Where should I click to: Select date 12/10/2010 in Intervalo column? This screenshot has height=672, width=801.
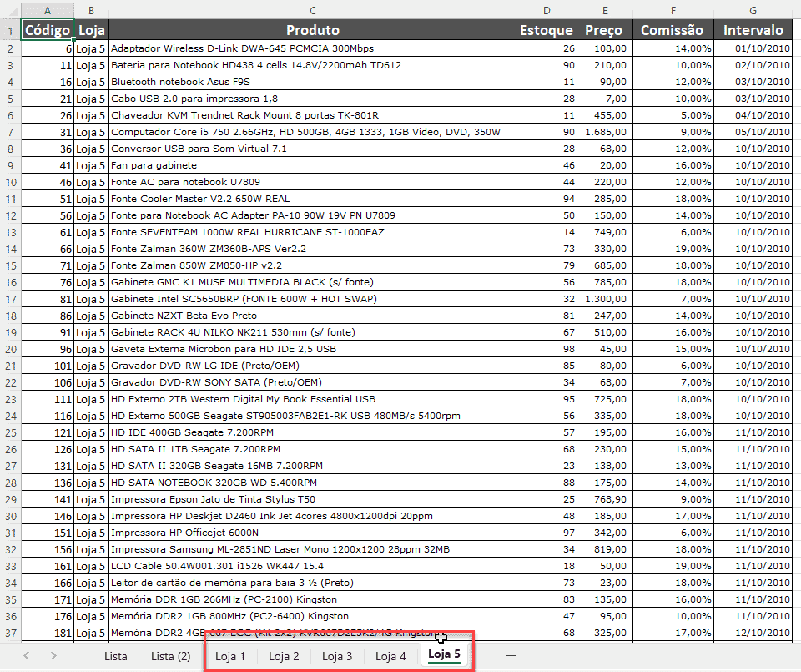click(x=753, y=633)
